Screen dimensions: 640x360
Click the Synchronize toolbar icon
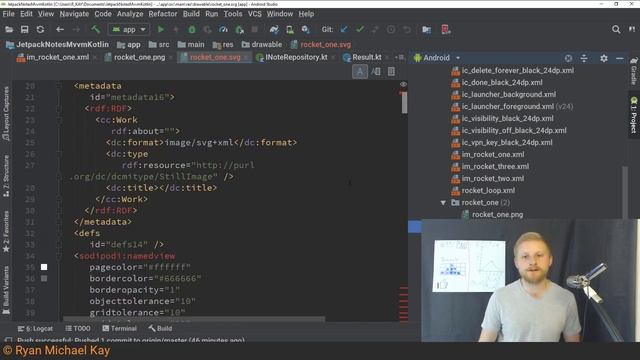click(x=40, y=29)
